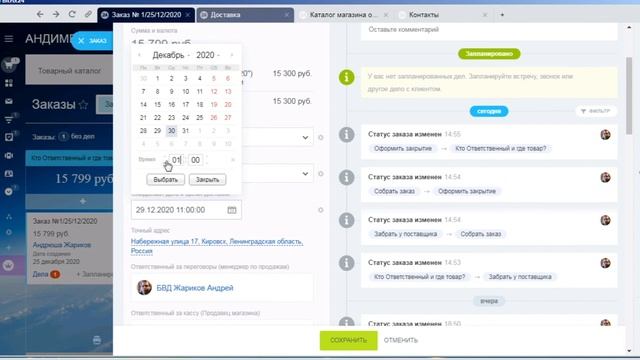Go to previous month in the calendar
Screen dimensions: 640x360
click(x=139, y=55)
